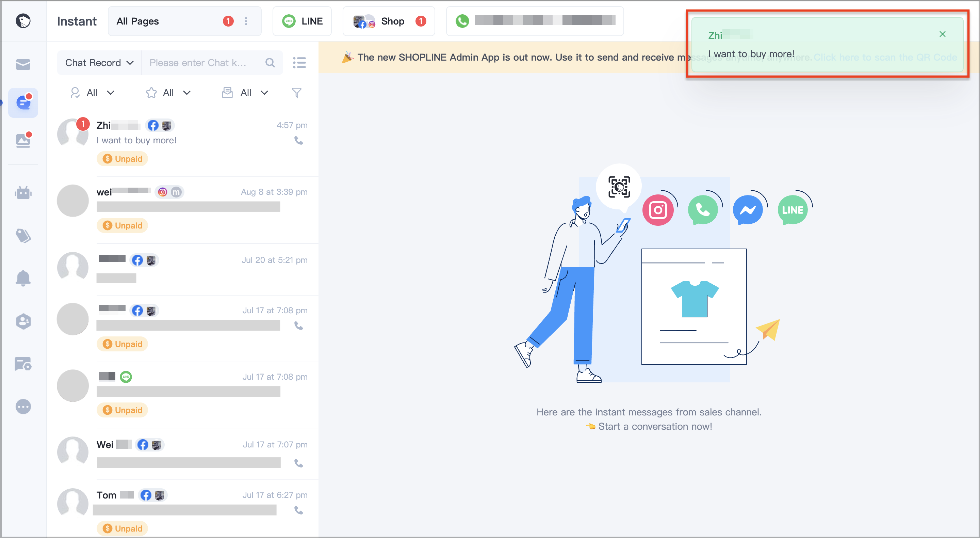Expand the inbox All filter dropdown
980x538 pixels.
click(245, 93)
